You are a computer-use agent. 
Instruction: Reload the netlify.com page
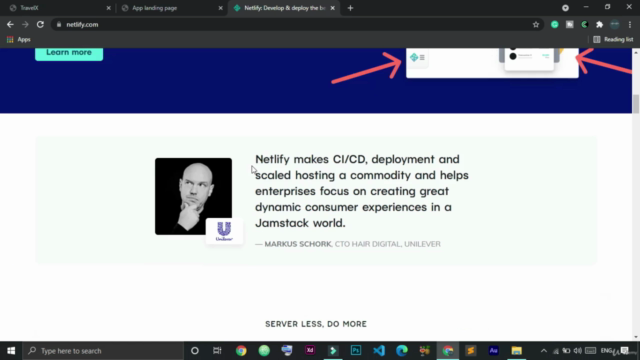click(40, 24)
